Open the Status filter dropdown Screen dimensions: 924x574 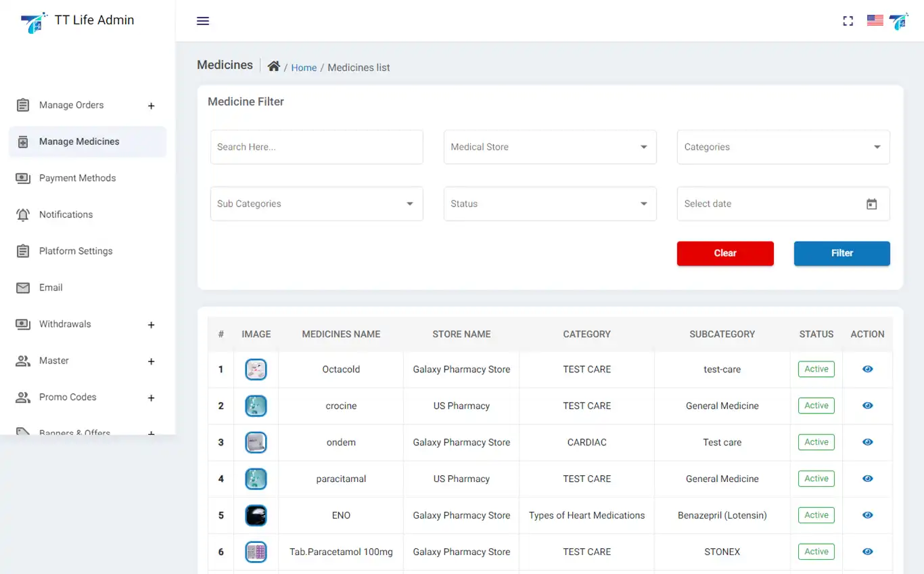pos(549,204)
